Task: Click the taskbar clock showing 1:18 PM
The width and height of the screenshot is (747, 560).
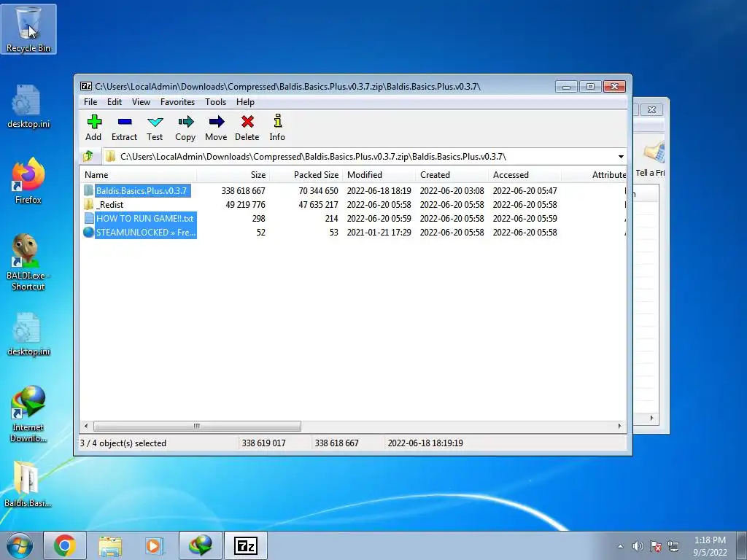Action: click(x=710, y=546)
